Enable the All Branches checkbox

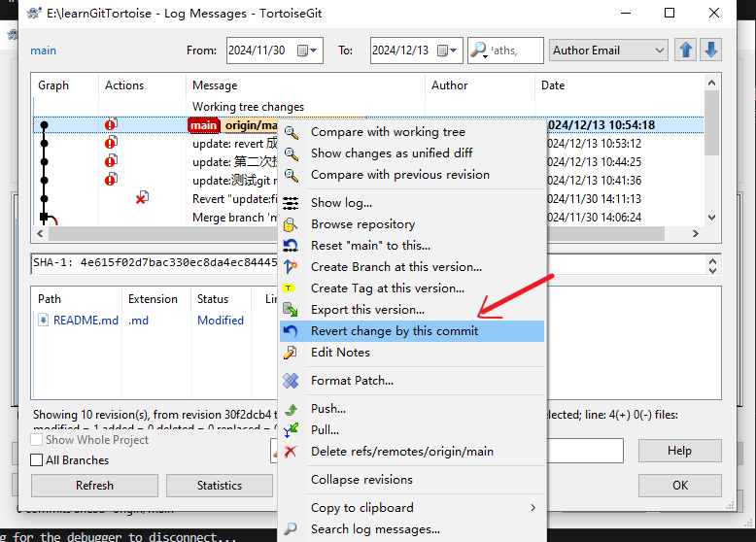(37, 460)
